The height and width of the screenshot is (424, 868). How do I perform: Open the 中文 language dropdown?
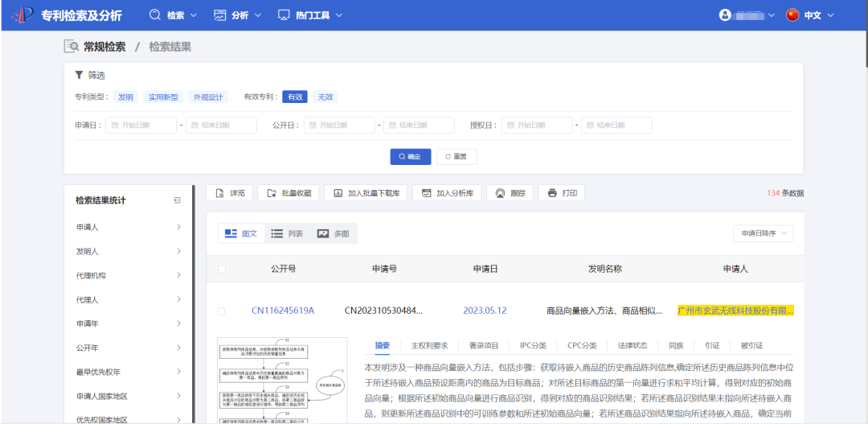click(x=819, y=15)
